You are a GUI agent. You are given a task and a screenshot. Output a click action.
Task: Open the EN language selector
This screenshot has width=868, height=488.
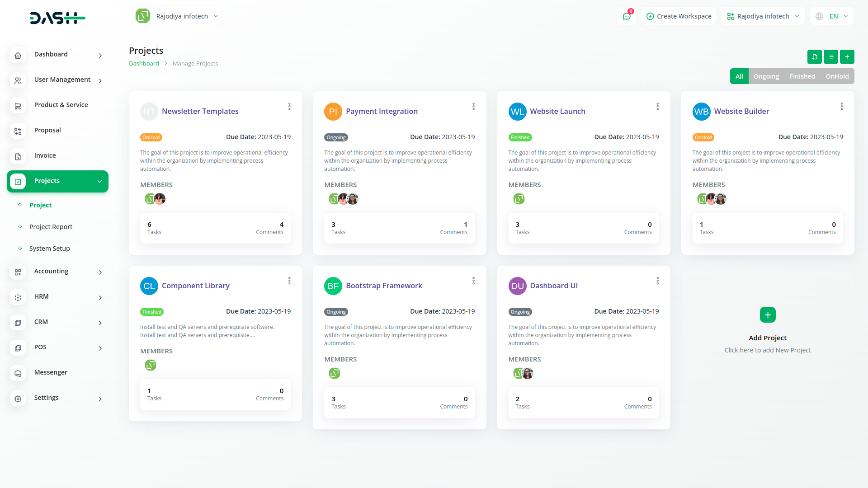coord(832,16)
